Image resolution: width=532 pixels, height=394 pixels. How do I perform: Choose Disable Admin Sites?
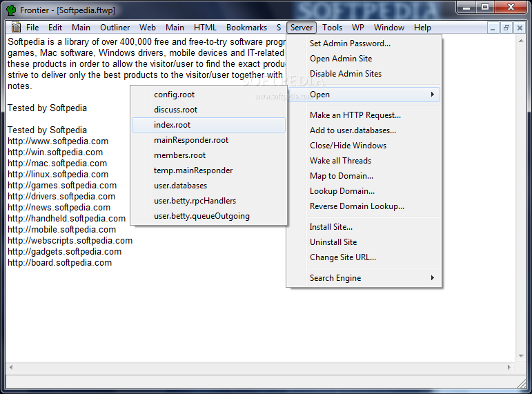pos(364,74)
